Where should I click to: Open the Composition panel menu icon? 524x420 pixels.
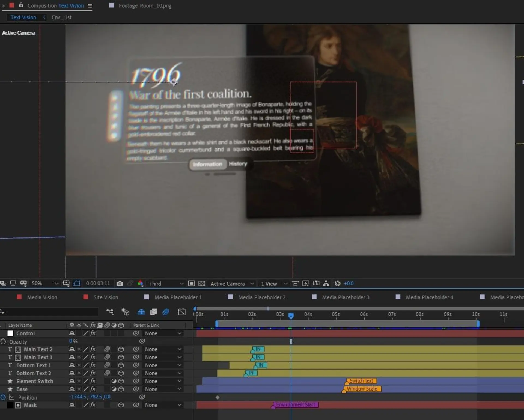90,6
